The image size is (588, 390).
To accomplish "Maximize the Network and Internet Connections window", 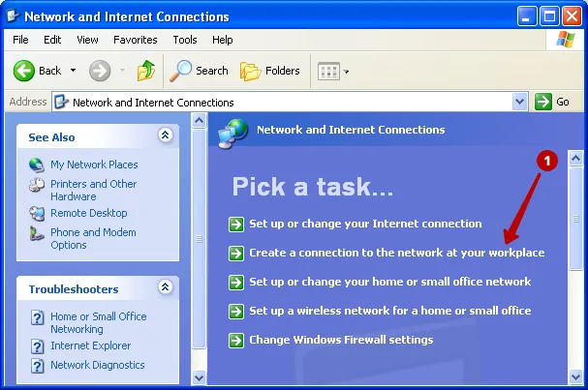I will [x=549, y=16].
